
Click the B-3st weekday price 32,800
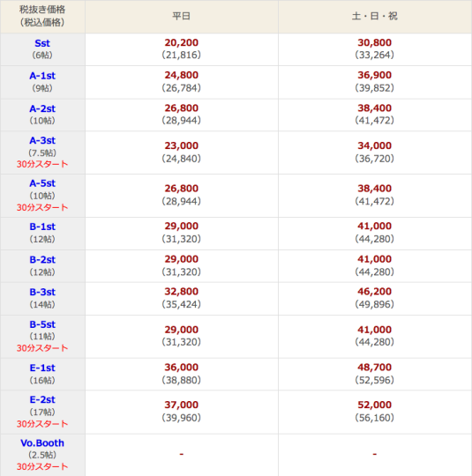click(x=182, y=292)
